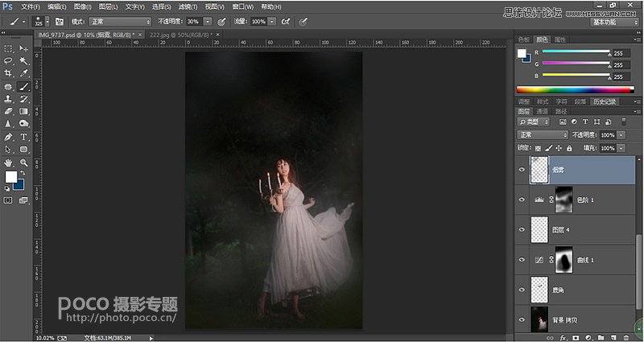The width and height of the screenshot is (644, 342).
Task: Open the flow 100% dropdown arrow
Action: (272, 22)
